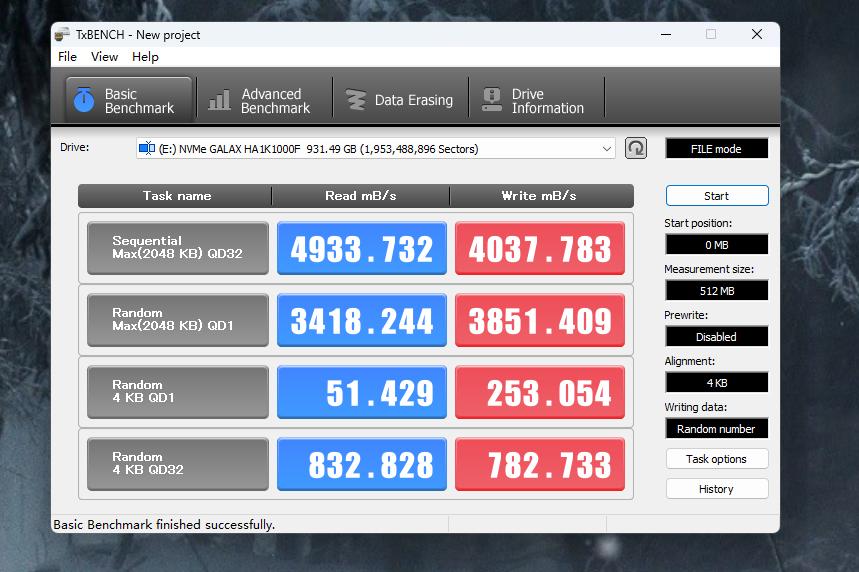Open the File menu

tap(67, 56)
